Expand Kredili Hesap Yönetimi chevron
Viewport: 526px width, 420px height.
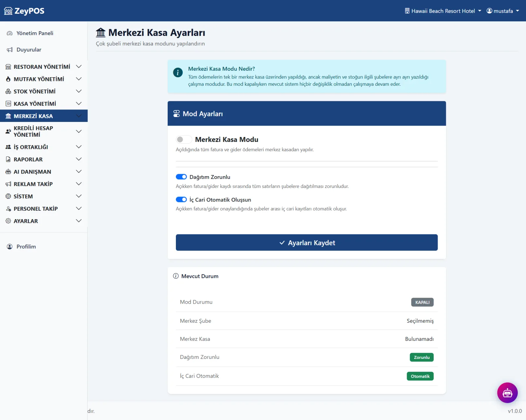pyautogui.click(x=79, y=131)
